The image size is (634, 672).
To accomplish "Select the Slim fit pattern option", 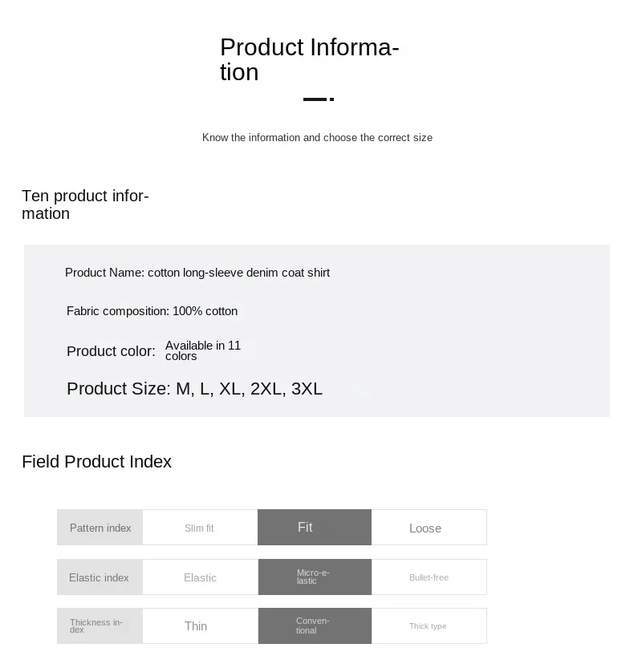I will coord(200,528).
